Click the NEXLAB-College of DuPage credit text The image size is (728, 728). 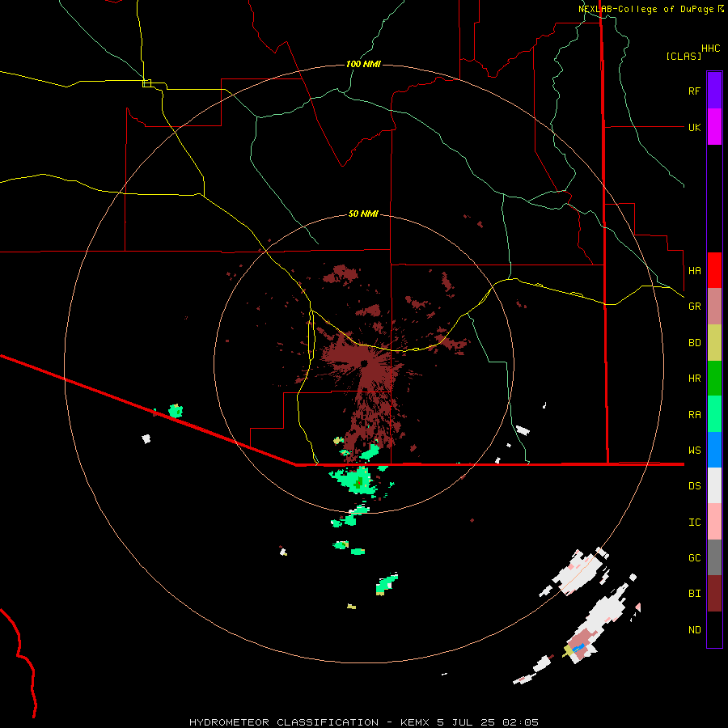pyautogui.click(x=645, y=9)
